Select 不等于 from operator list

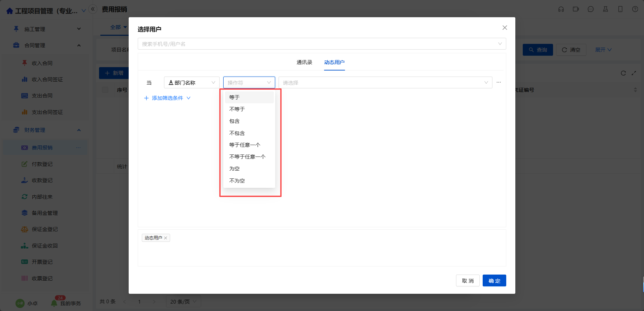237,109
